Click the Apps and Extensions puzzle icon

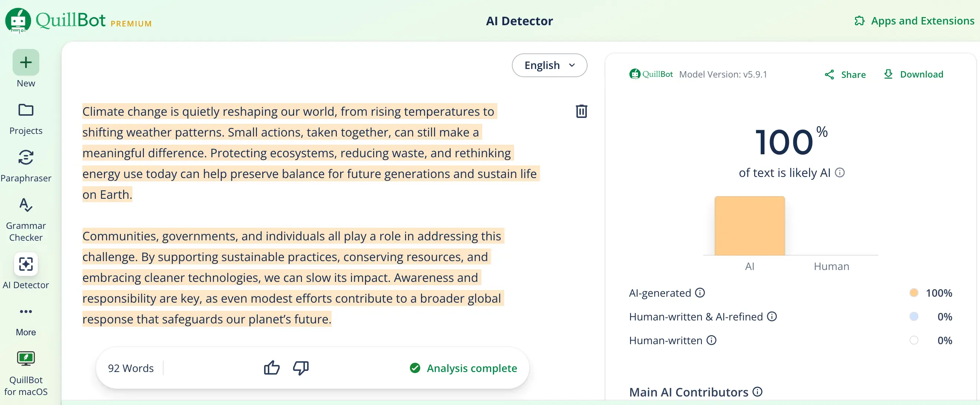pyautogui.click(x=859, y=21)
